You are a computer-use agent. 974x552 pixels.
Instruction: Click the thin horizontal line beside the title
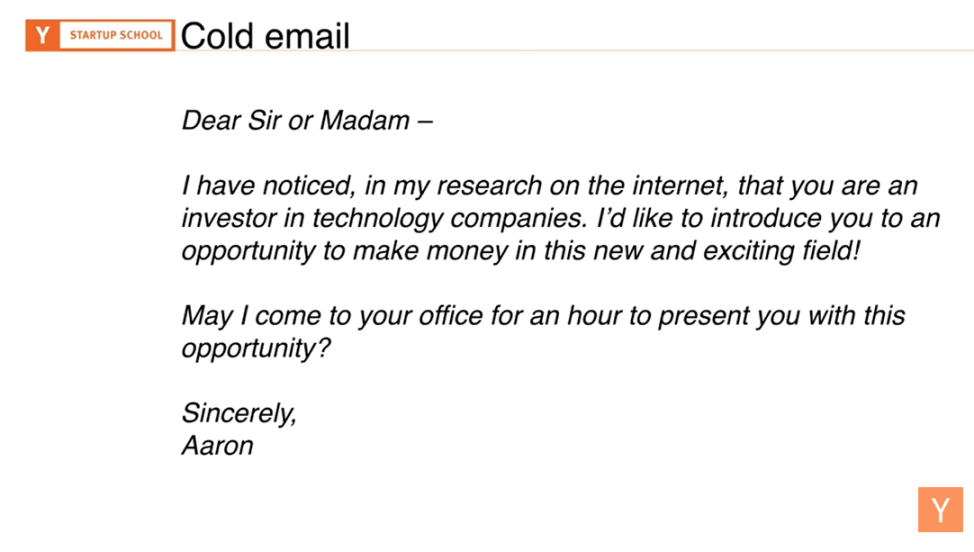coord(662,50)
